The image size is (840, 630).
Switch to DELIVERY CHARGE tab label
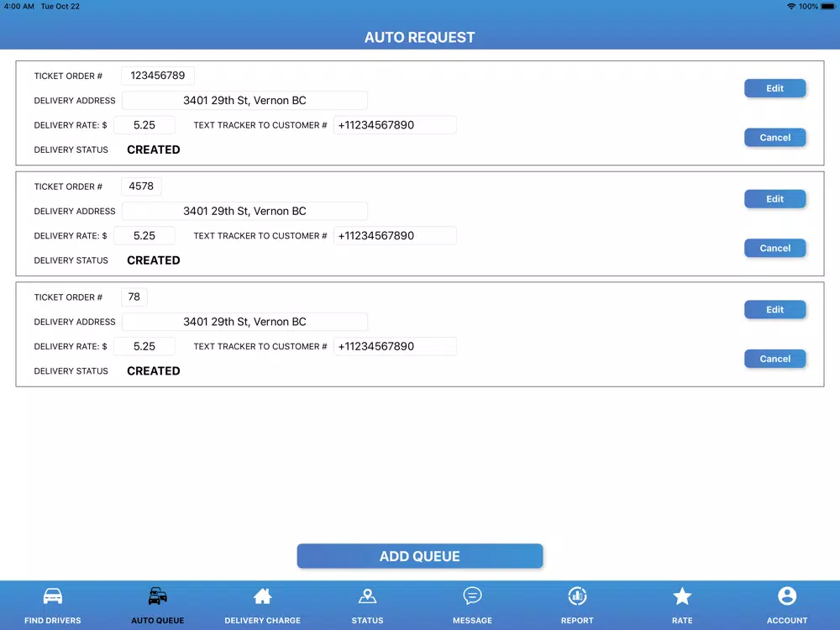[262, 621]
